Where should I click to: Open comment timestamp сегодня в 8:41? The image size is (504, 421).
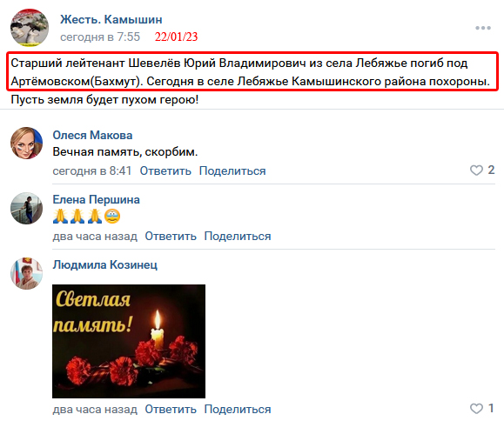92,170
